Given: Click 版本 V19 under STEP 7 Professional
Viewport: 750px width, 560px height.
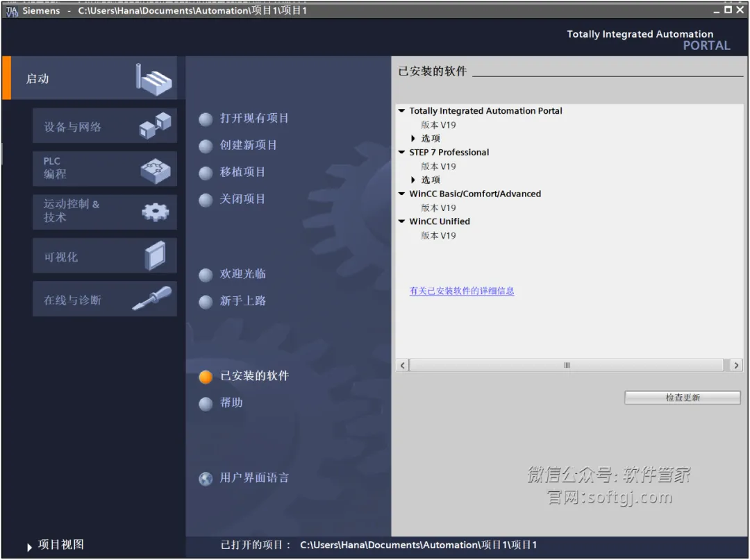Looking at the screenshot, I should (x=438, y=167).
